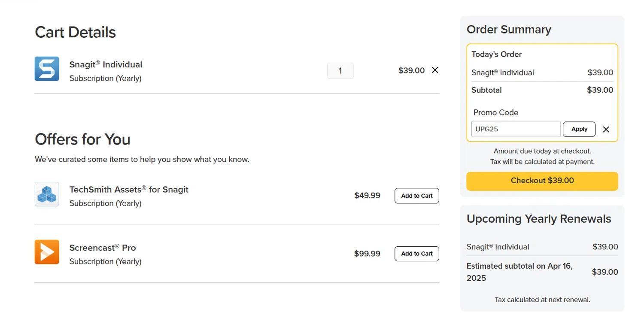Click the TechSmith Assets® for Snagit title
The image size is (644, 315).
pyautogui.click(x=129, y=189)
